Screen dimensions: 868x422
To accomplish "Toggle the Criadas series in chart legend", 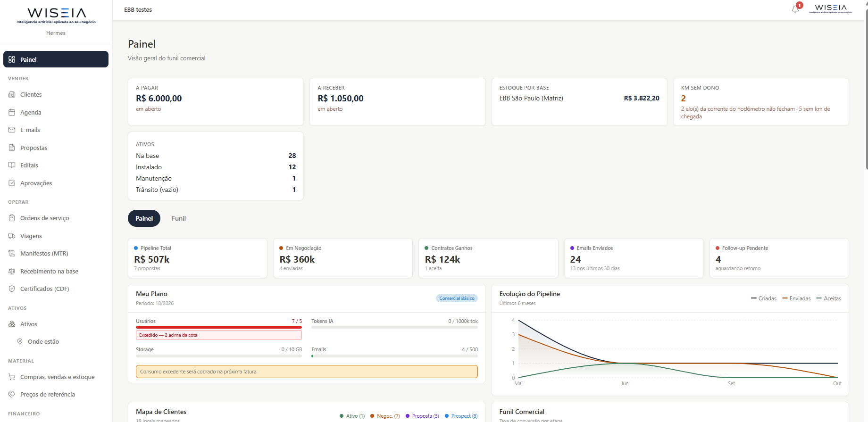I will (764, 298).
